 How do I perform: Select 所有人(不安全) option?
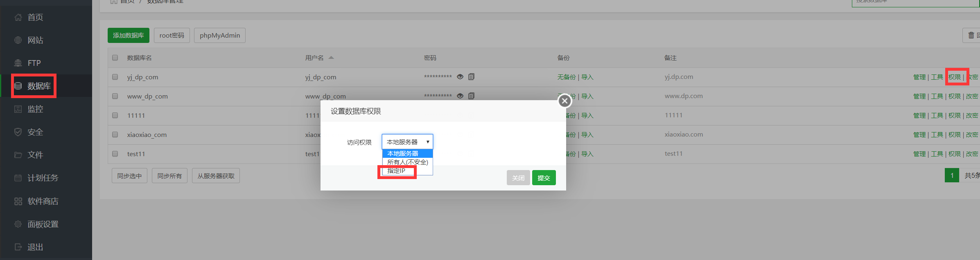click(x=407, y=162)
